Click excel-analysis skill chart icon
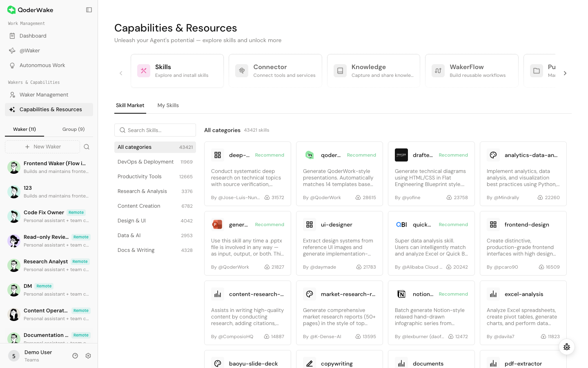This screenshot has height=368, width=588. coord(493,294)
